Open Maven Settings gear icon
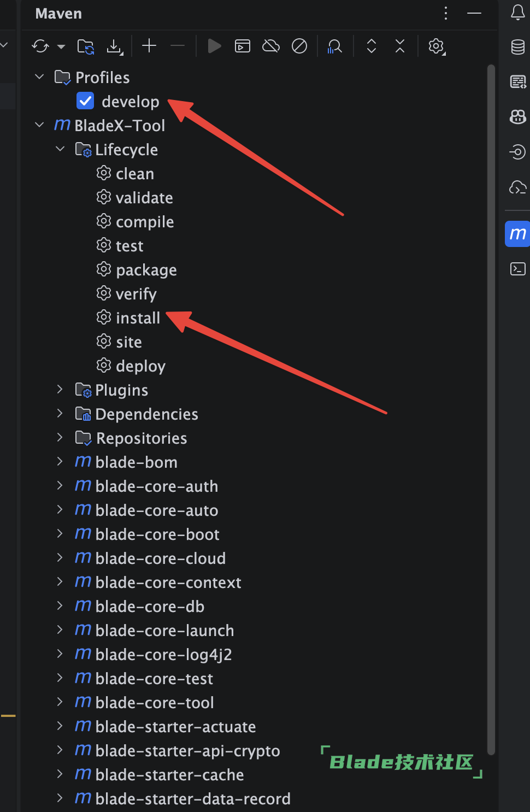Viewport: 530px width, 812px height. click(436, 46)
